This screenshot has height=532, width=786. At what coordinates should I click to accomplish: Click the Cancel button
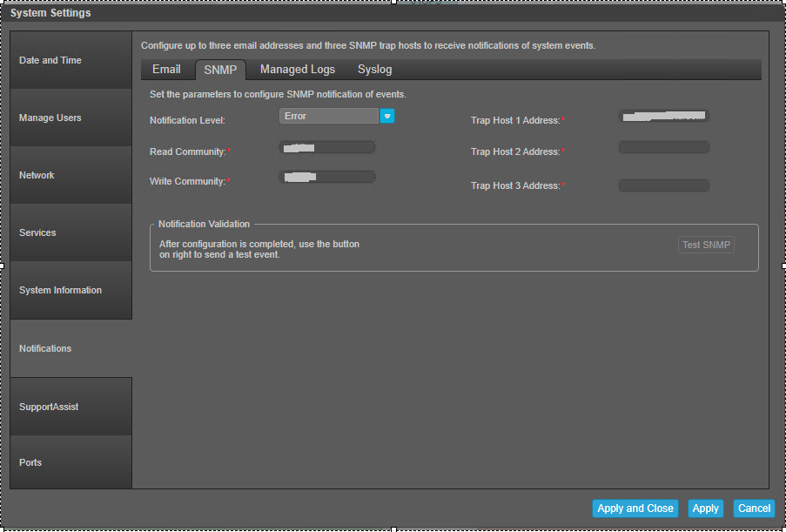click(x=754, y=508)
